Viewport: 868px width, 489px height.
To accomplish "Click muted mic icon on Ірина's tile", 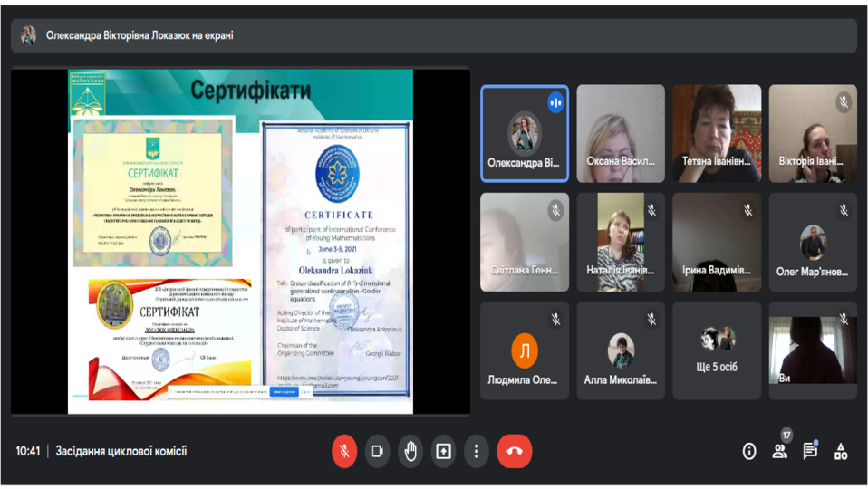I will point(747,210).
